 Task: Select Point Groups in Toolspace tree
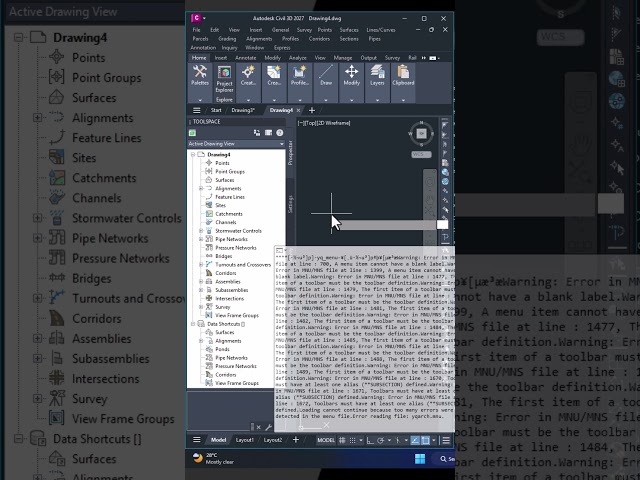[230, 171]
